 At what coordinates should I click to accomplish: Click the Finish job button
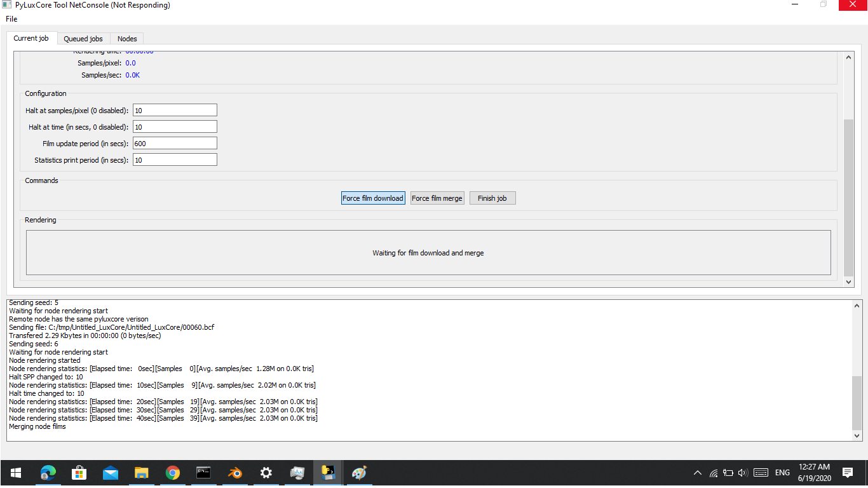(492, 198)
